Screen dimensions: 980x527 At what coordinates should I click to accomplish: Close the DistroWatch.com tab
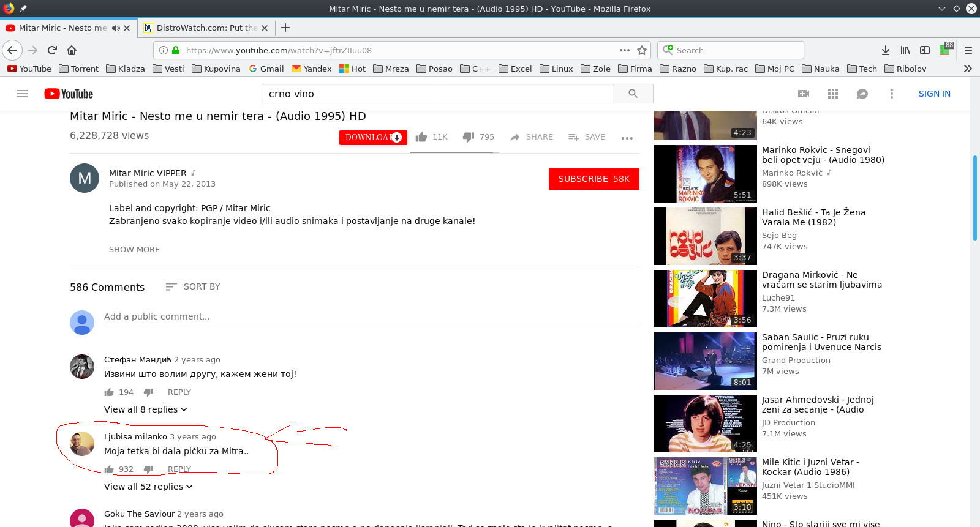click(x=265, y=28)
